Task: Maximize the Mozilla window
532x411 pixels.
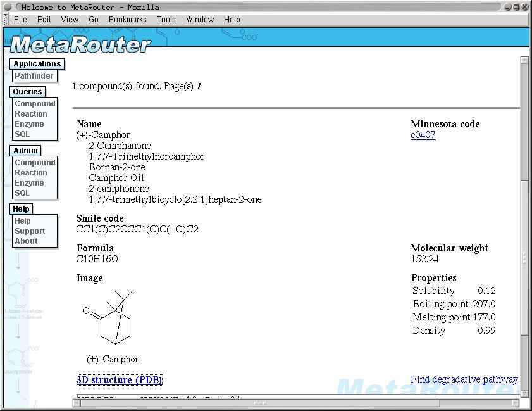Action: pyautogui.click(x=516, y=7)
